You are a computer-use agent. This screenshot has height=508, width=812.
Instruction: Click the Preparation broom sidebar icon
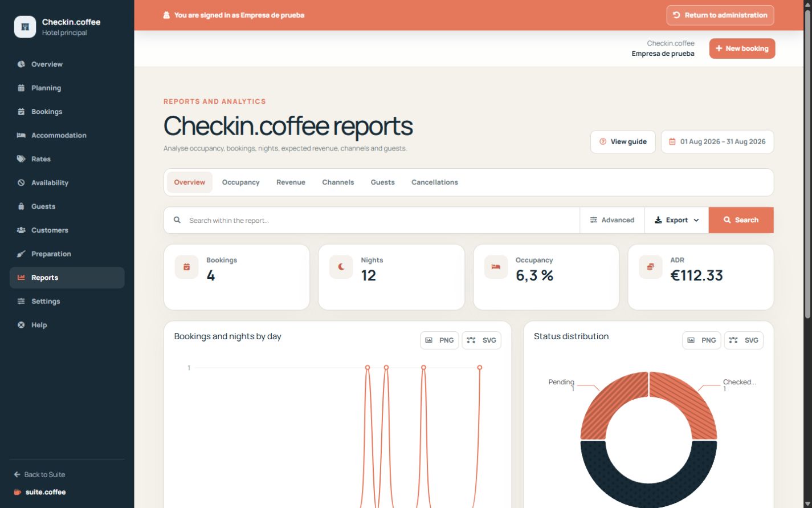click(21, 254)
